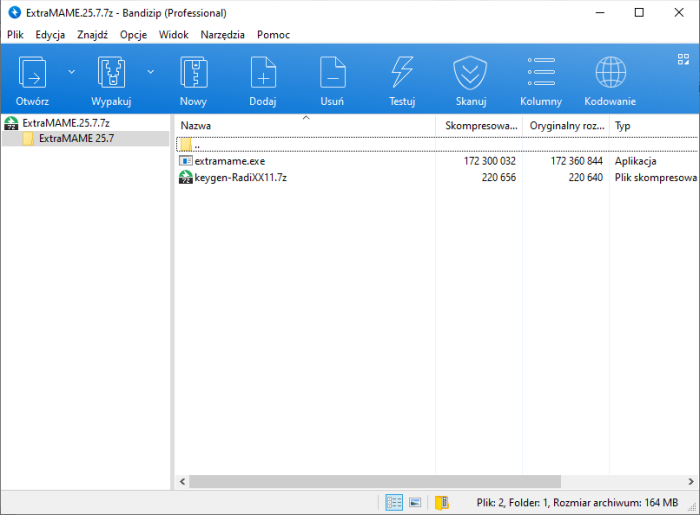Click the Plik skompresowa type cell
Viewport: 700px width, 515px height.
click(656, 178)
